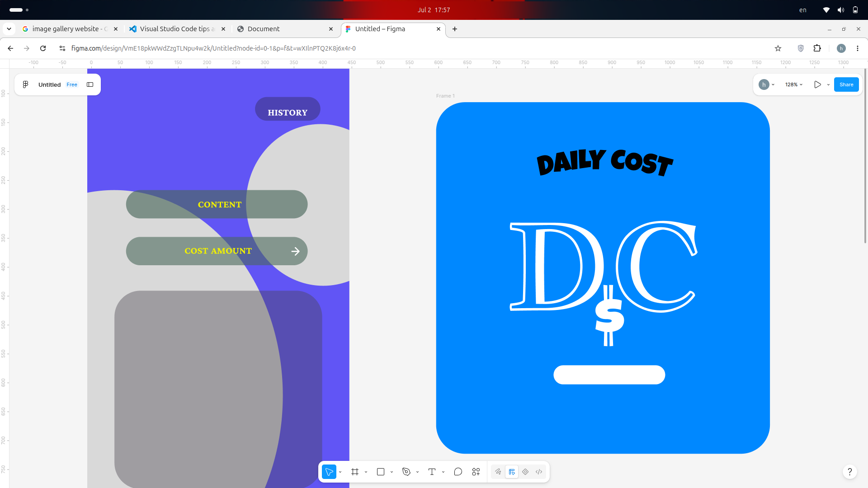This screenshot has height=488, width=868.
Task: Switch to image gallery website tab
Action: pos(70,29)
